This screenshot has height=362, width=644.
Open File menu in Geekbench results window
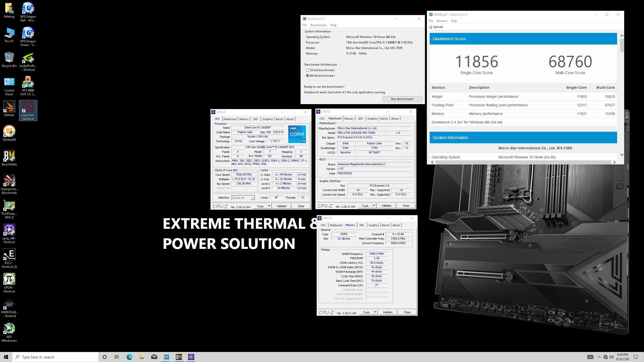431,21
